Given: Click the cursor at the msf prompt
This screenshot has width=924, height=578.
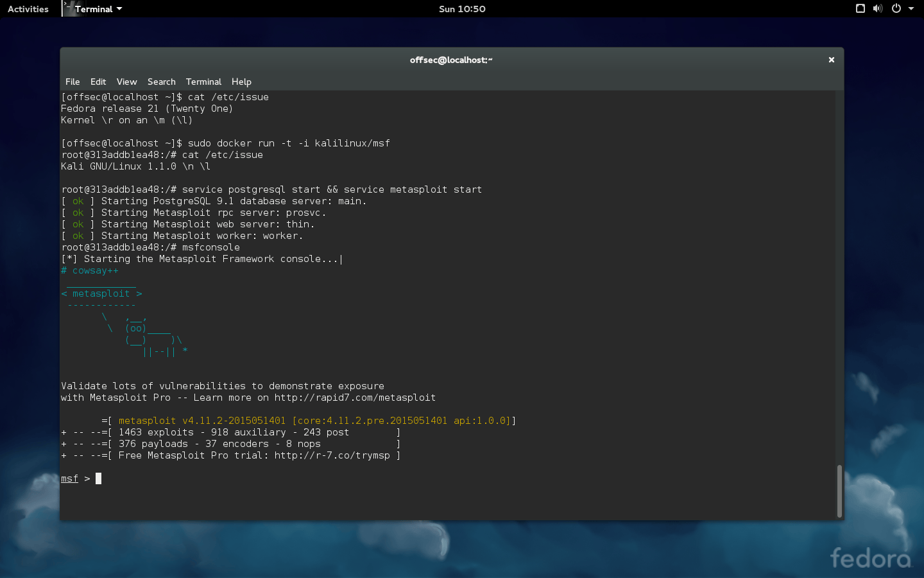Looking at the screenshot, I should 98,478.
